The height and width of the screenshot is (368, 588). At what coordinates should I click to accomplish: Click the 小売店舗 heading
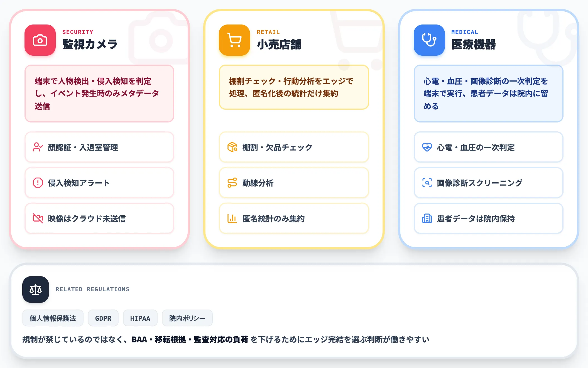click(279, 44)
